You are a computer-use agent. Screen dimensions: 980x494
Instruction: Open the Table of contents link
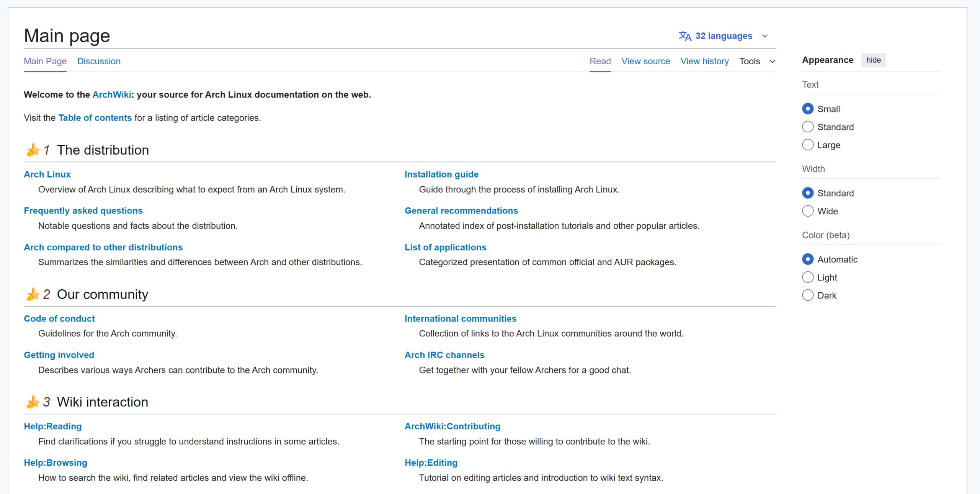[x=95, y=117]
